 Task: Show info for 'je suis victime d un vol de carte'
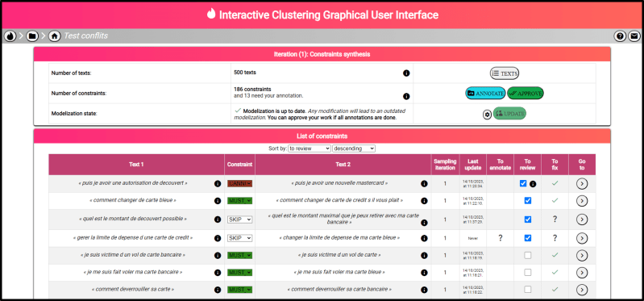424,255
